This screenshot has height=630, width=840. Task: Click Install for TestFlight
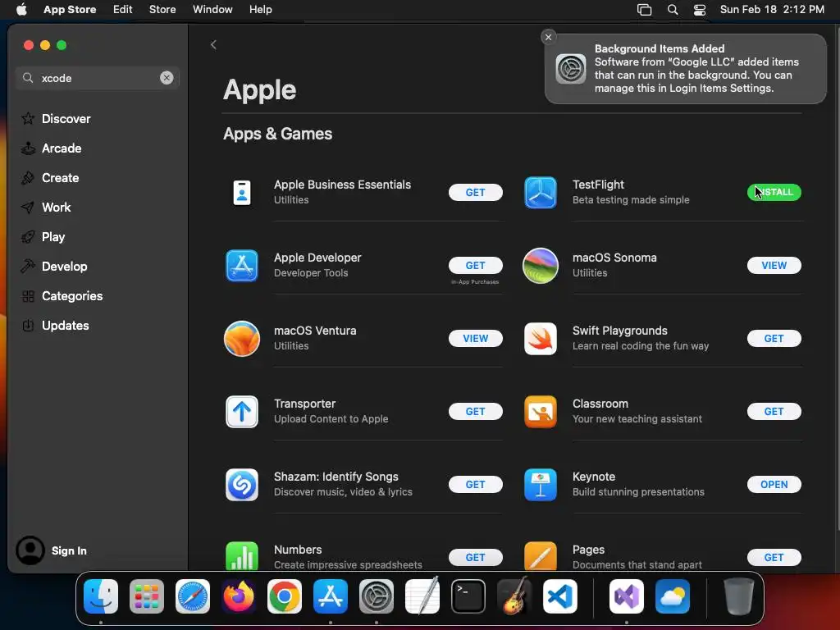pyautogui.click(x=774, y=192)
